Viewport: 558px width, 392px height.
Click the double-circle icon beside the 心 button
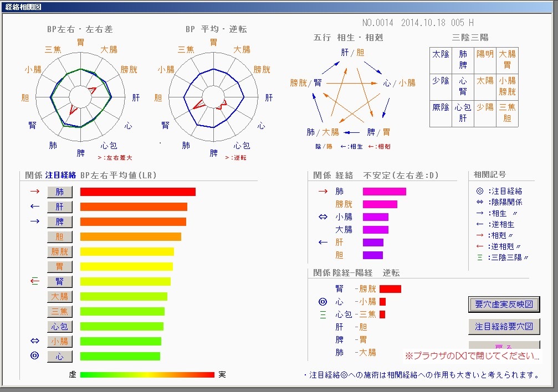[x=35, y=356]
